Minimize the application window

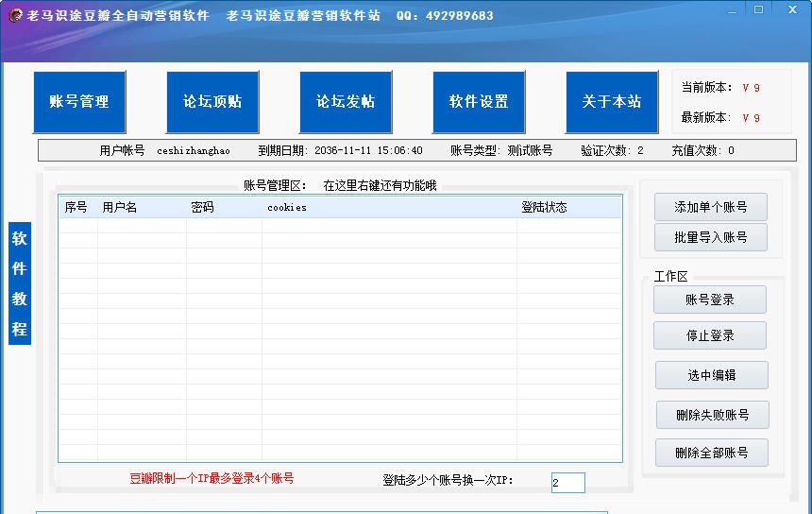pyautogui.click(x=732, y=10)
